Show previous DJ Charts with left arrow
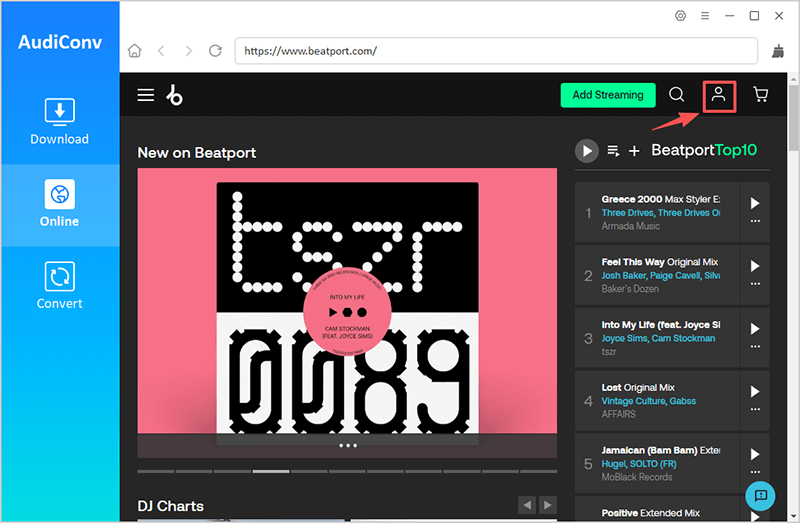Screen dimensions: 800x523 [527, 505]
